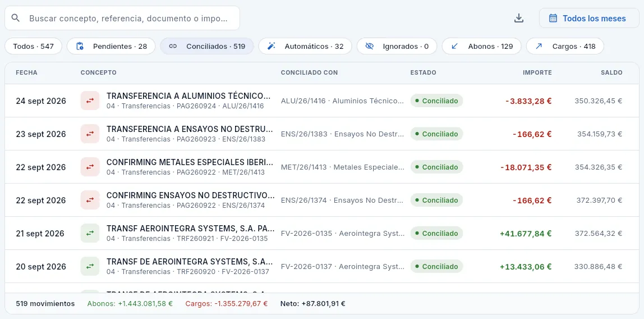The height and width of the screenshot is (319, 644).
Task: Click green transfer icon of 20 sept row
Action: [x=90, y=266]
